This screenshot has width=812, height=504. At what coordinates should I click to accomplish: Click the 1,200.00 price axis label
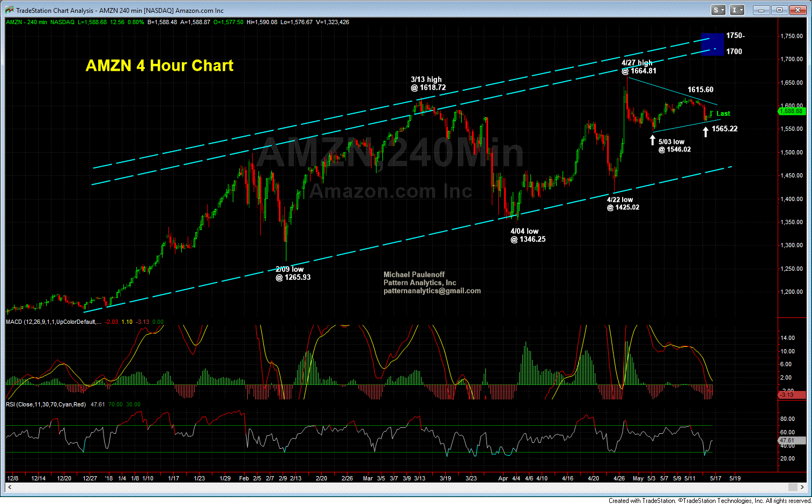click(x=792, y=292)
